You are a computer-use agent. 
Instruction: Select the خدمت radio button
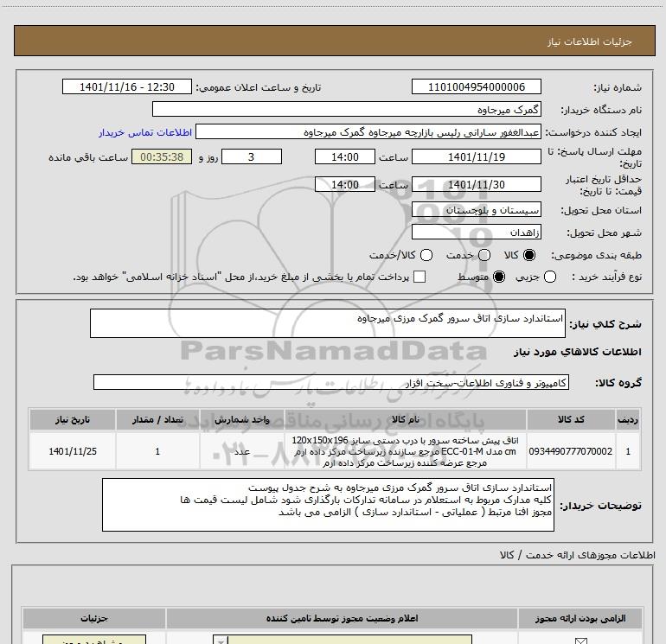[x=484, y=255]
